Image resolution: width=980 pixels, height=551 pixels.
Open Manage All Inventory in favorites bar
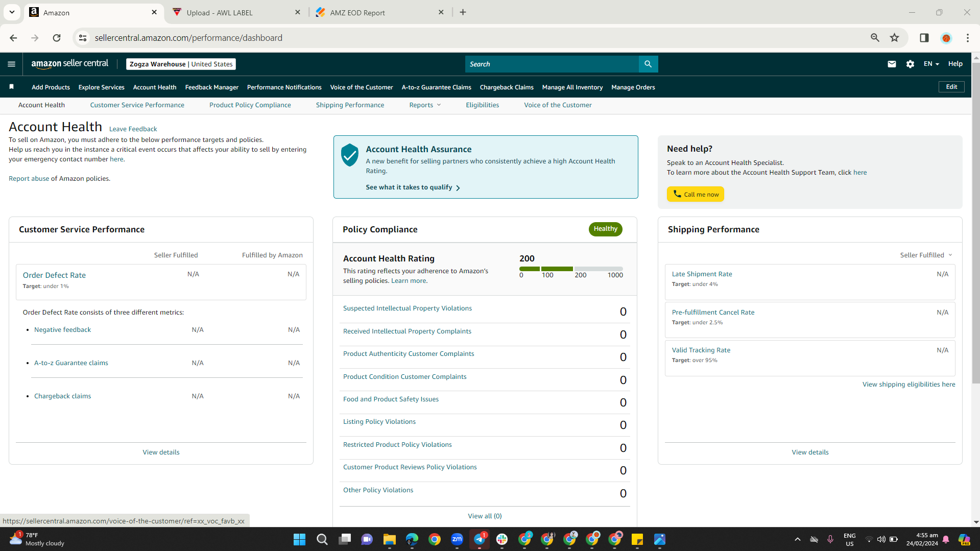point(572,87)
